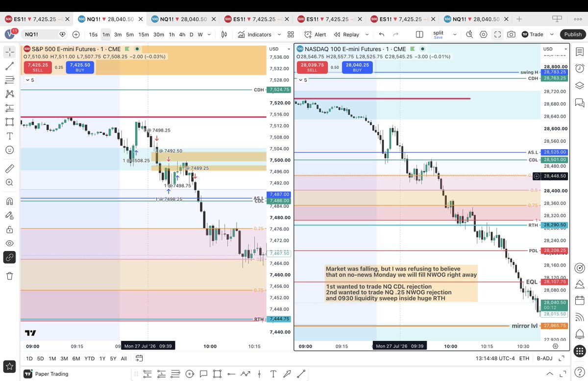This screenshot has width=588, height=381.
Task: Toggle B-ADJ back adjustment
Action: [544, 358]
